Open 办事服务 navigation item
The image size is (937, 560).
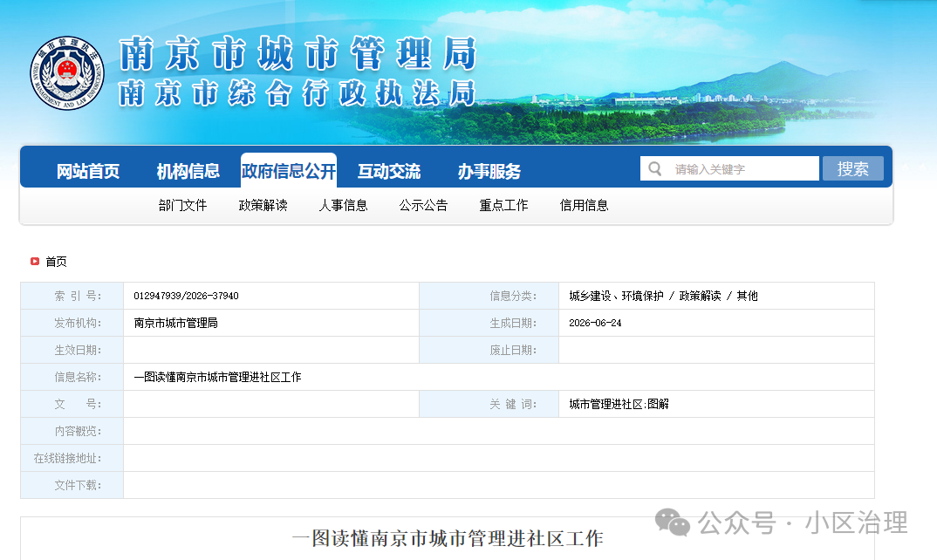[x=489, y=172]
